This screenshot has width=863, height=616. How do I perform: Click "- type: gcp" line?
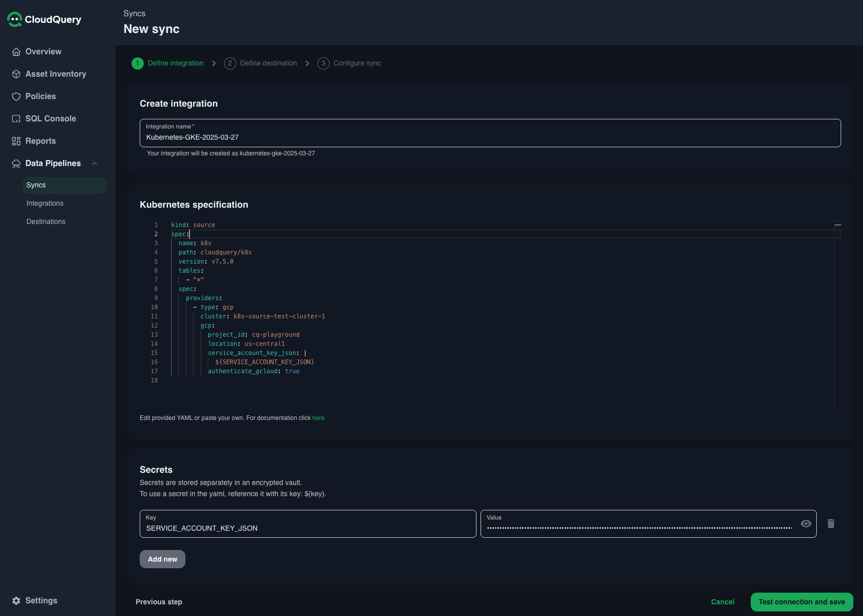coord(213,307)
